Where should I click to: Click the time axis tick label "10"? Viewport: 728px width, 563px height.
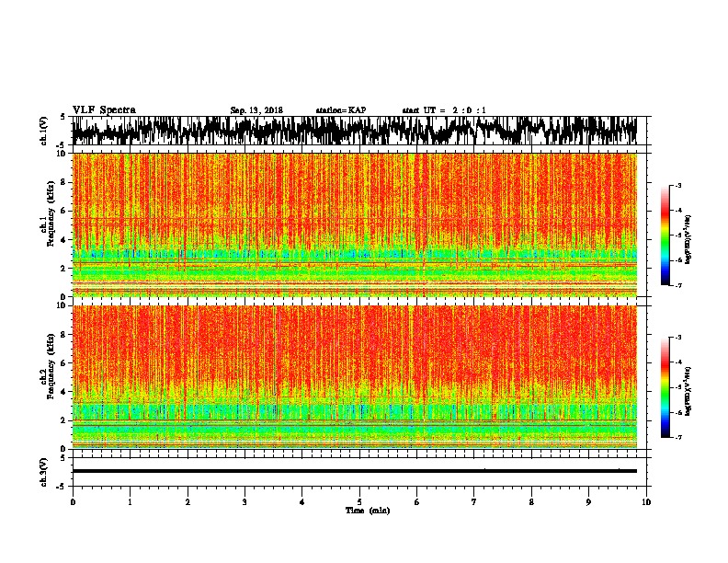click(646, 502)
